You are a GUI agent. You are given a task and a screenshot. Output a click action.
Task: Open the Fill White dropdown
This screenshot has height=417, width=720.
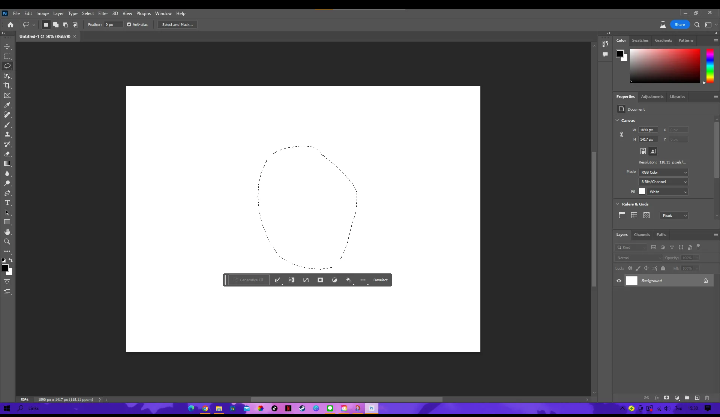[667, 192]
